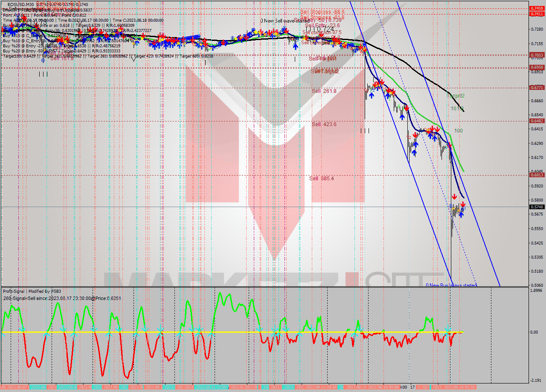Select the 0.7459 red price label
The image size is (546, 392).
point(536,8)
